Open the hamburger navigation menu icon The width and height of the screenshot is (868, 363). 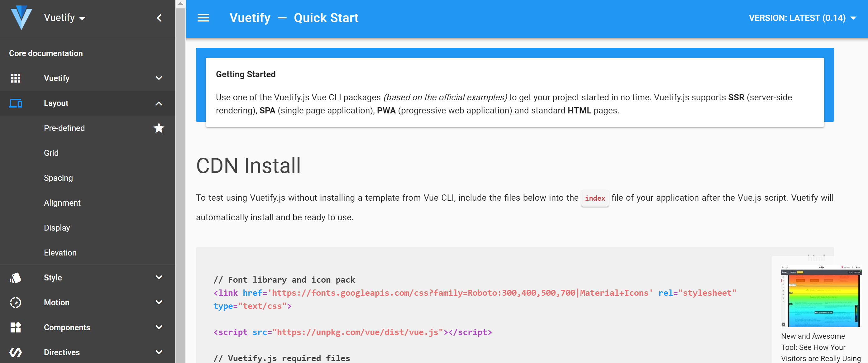coord(203,17)
